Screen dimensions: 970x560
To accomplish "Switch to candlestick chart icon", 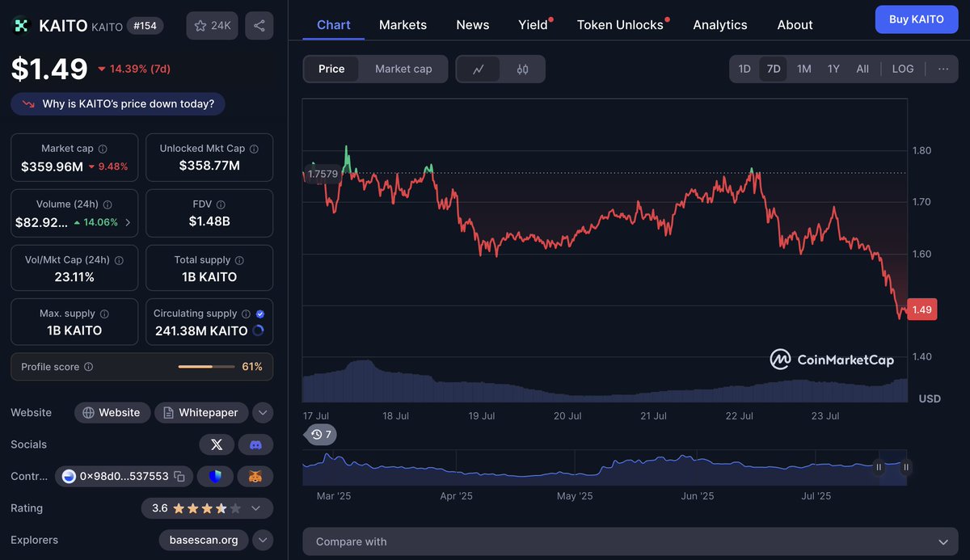I will point(522,69).
